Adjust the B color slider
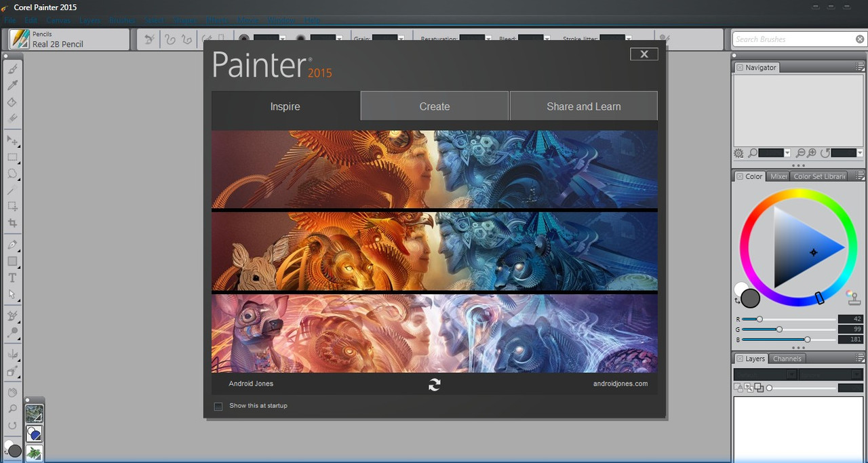Screen dimensions: 868x463 789,340
